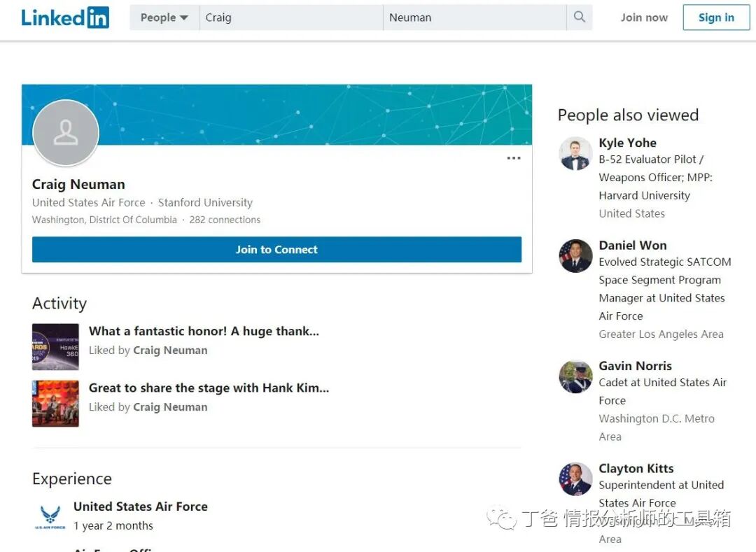Viewport: 756px width, 552px height.
Task: Click the '1 year 2 months' duration text
Action: coord(113,525)
